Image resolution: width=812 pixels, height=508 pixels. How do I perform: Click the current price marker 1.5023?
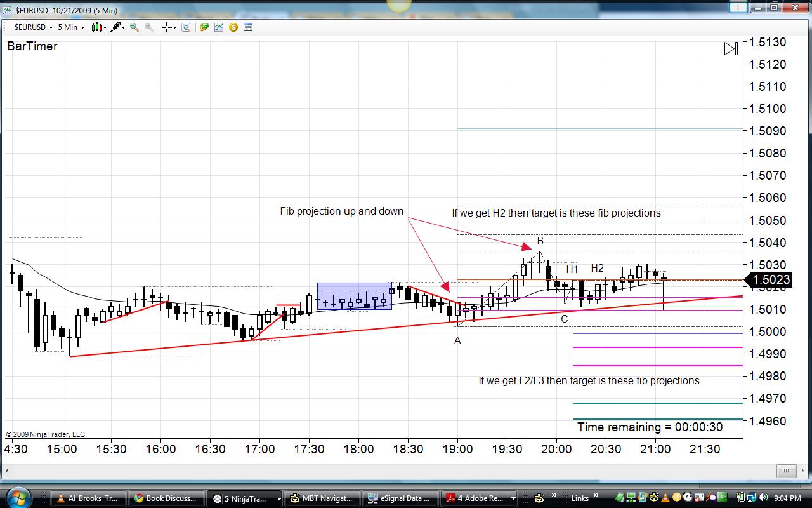tap(769, 279)
